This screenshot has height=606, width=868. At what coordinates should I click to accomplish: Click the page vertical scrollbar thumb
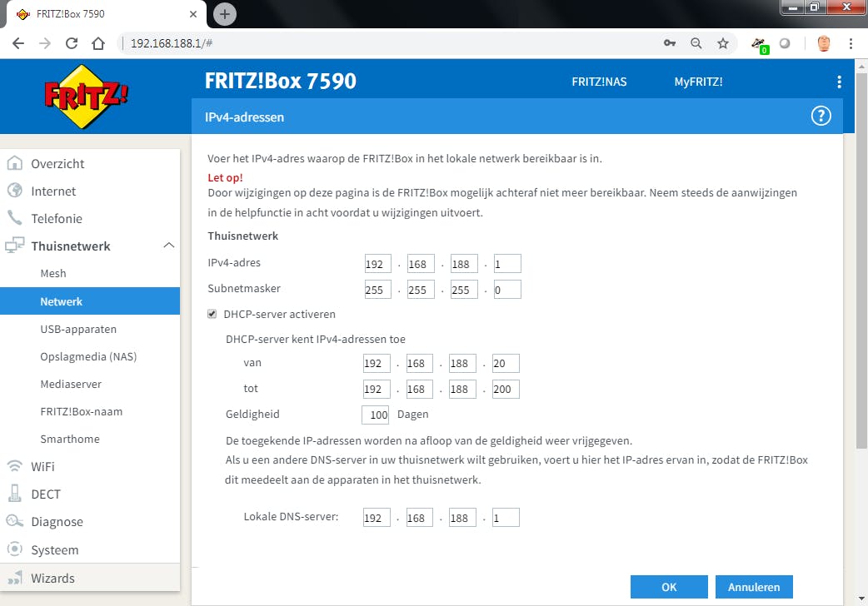click(861, 260)
